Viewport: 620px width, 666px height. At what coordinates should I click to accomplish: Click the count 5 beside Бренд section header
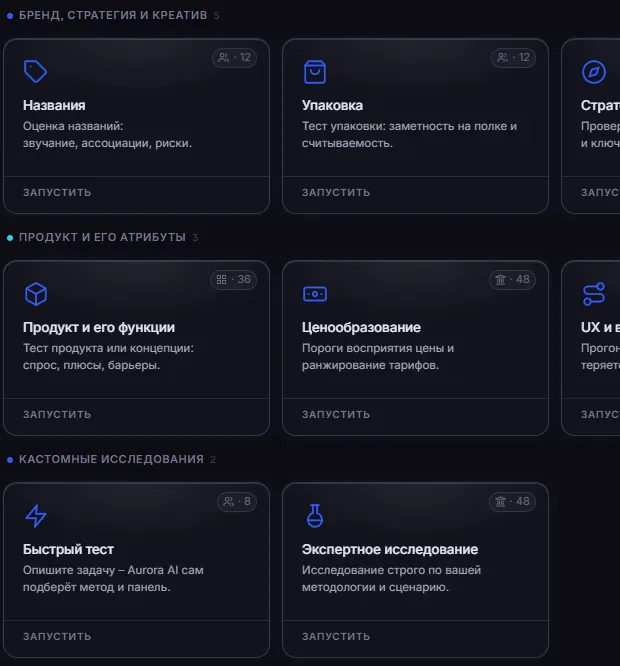[216, 16]
